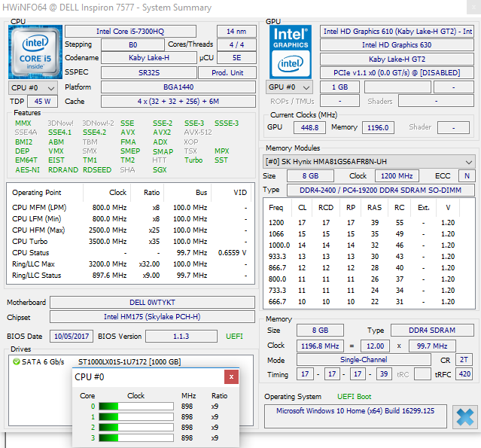Click the DDR4-2400 memory type field
481x448 pixels.
point(381,190)
